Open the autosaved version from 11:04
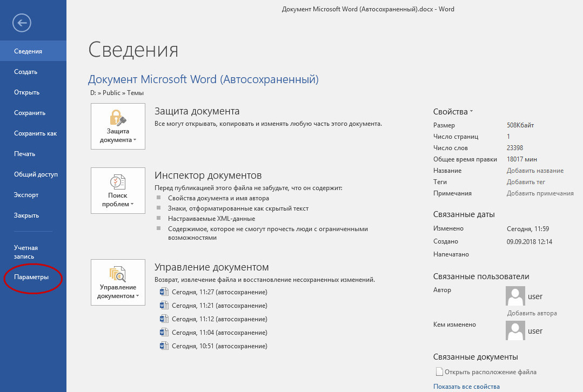Screen dimensions: 583x392 pyautogui.click(x=219, y=332)
